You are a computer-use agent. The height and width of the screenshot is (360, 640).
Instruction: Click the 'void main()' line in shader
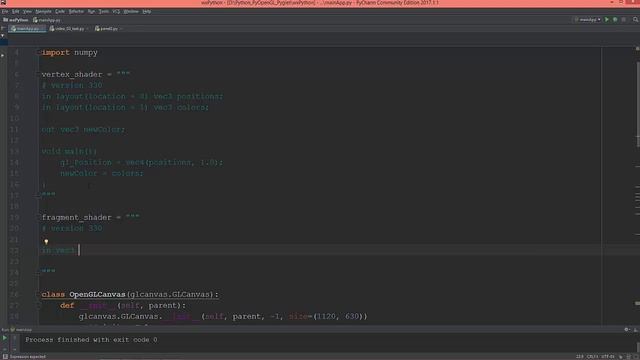pos(69,151)
